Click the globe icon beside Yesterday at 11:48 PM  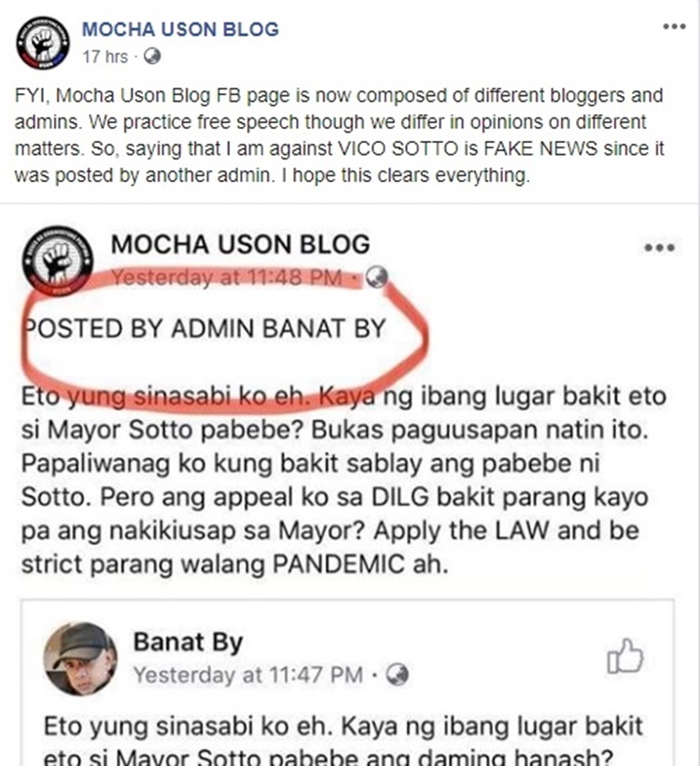pyautogui.click(x=376, y=277)
